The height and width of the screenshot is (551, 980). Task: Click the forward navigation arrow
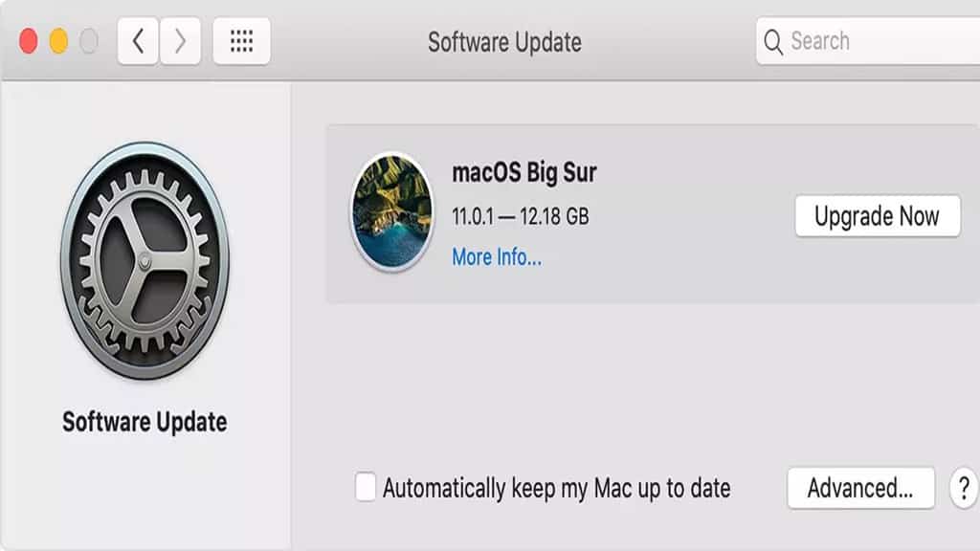click(180, 41)
